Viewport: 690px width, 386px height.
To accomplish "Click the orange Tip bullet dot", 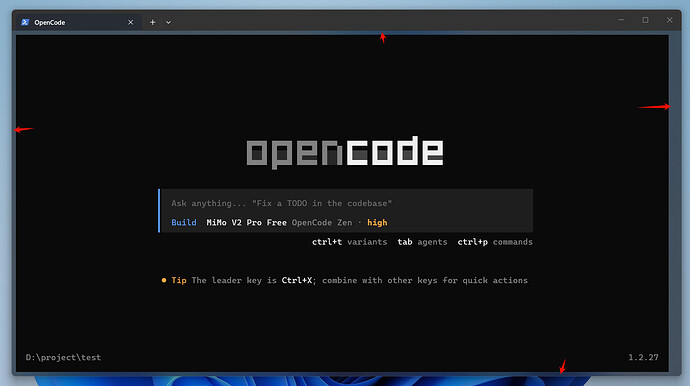I will 164,280.
